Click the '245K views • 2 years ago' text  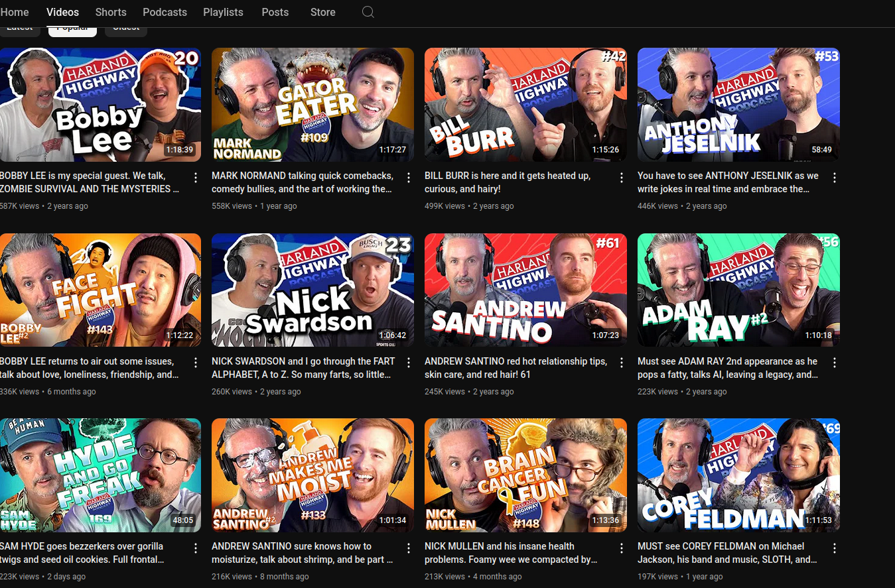click(x=469, y=392)
